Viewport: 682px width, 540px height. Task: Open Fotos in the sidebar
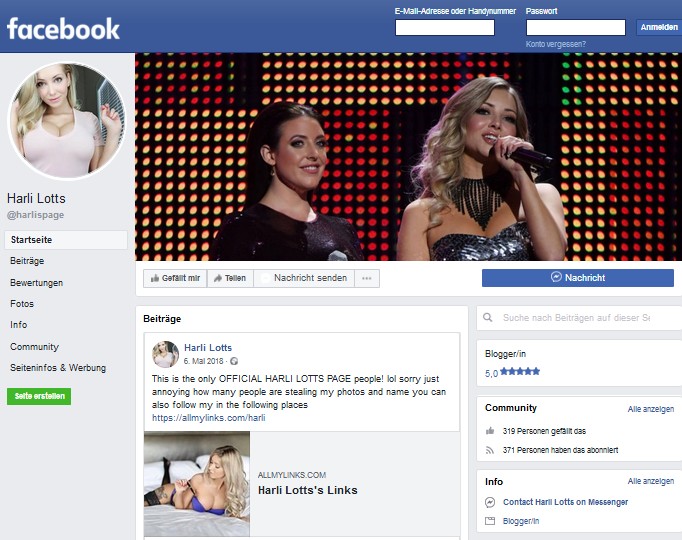pos(22,303)
